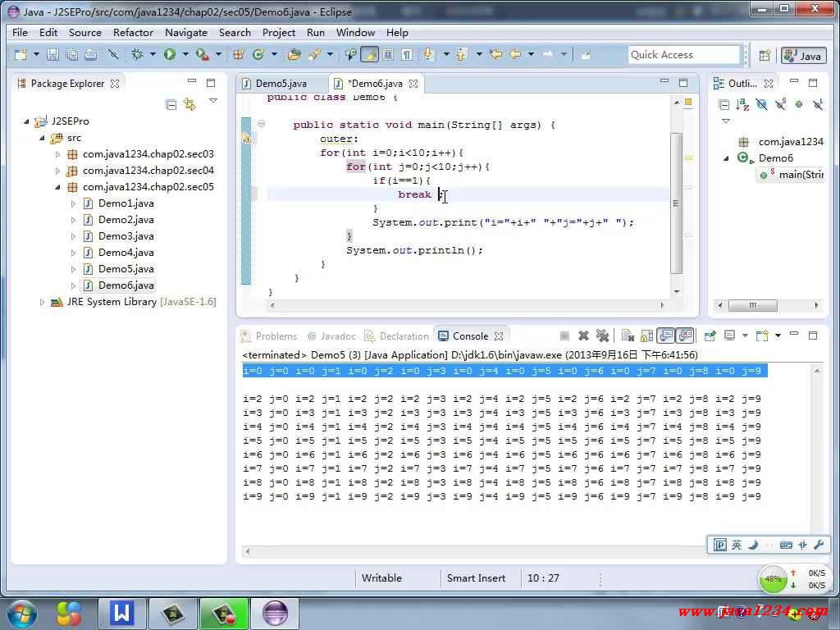Viewport: 840px width, 630px height.
Task: Switch to the Problems tab
Action: tap(269, 336)
